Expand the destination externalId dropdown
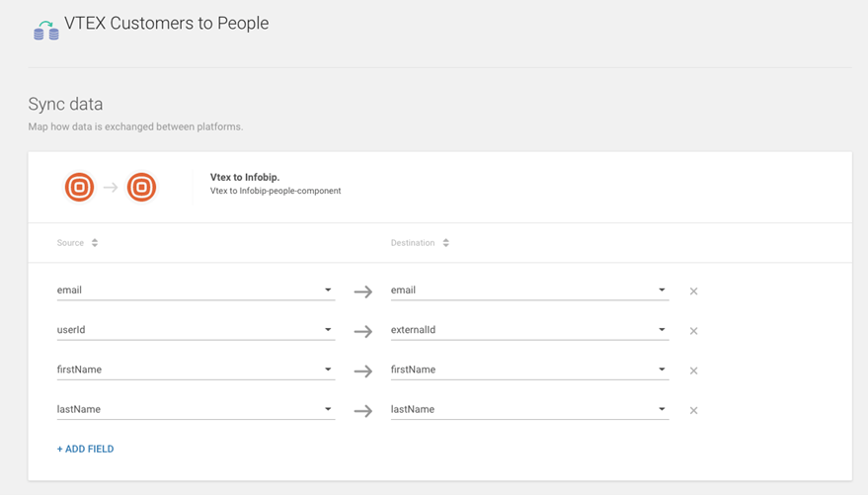Image resolution: width=868 pixels, height=495 pixels. tap(662, 330)
